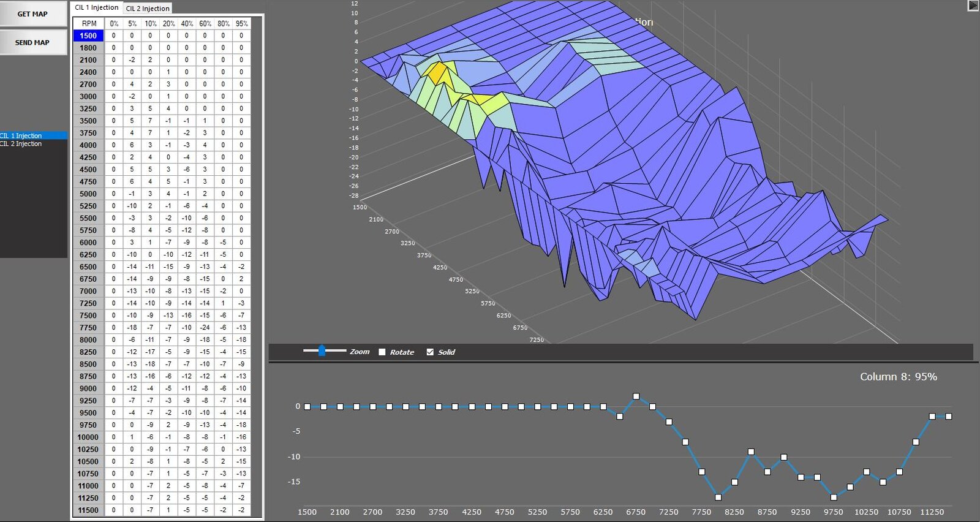Screen dimensions: 980x522
Task: Click the first line chart point at 1500
Action: tap(307, 406)
